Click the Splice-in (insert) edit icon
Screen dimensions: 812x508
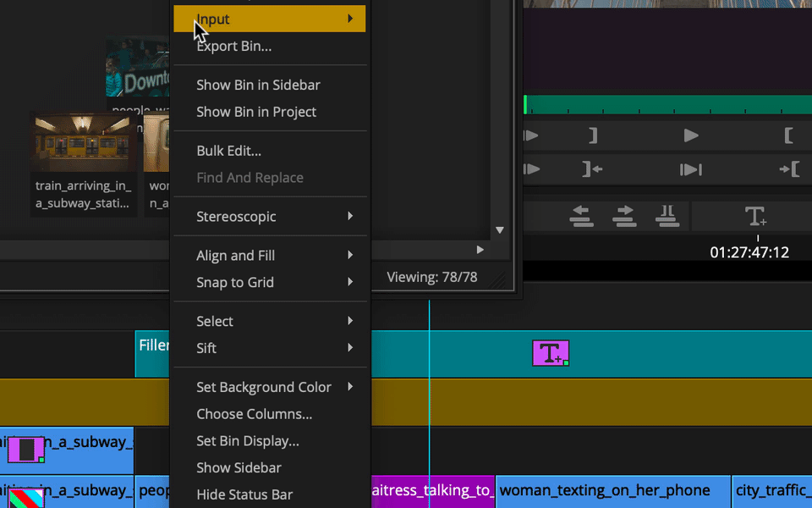(581, 216)
